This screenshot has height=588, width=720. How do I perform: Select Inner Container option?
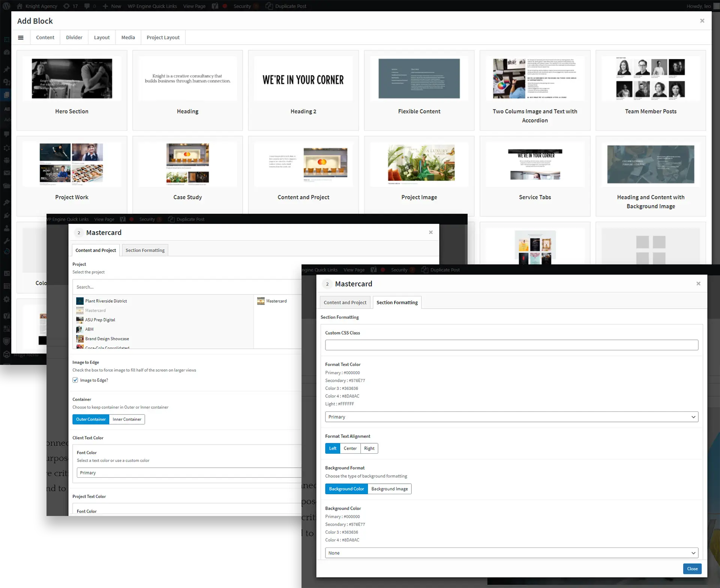coord(127,419)
